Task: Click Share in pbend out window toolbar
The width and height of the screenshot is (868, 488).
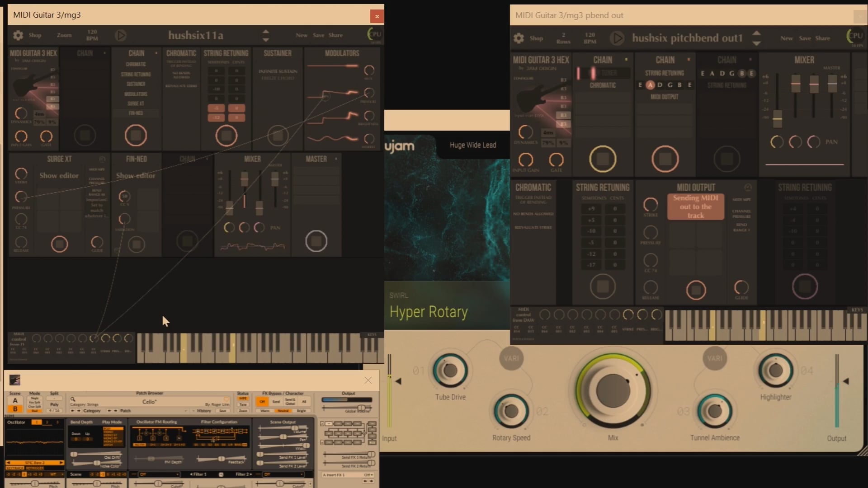Action: point(822,38)
